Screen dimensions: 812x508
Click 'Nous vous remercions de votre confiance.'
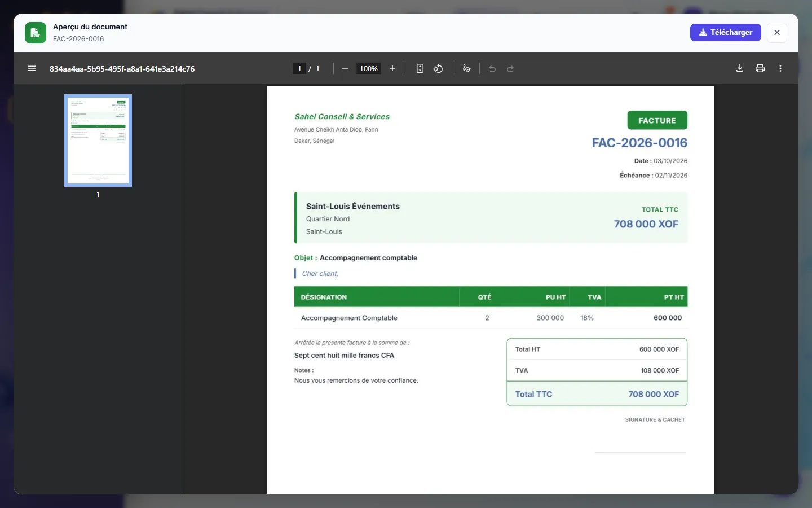click(356, 380)
